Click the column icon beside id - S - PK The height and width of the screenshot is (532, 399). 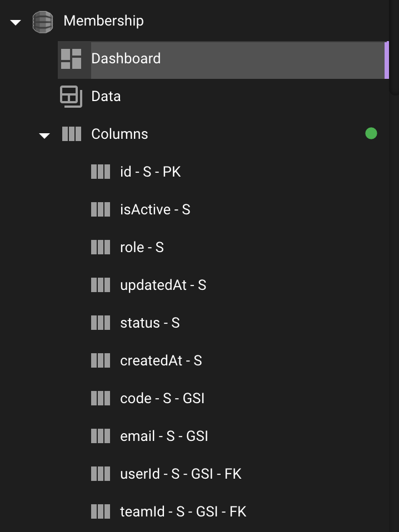point(101,172)
